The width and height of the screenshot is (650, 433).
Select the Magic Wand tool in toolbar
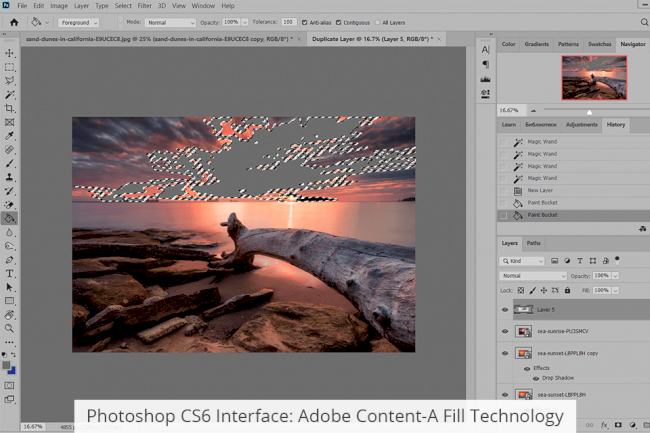point(9,95)
